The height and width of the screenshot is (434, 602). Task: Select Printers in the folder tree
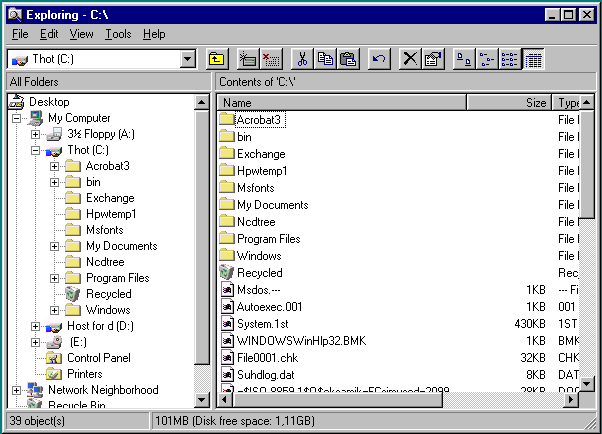84,374
